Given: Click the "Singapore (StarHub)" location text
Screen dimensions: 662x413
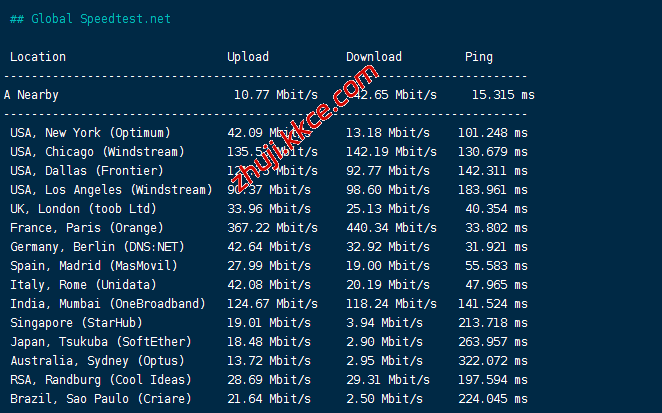Looking at the screenshot, I should click(x=76, y=323).
